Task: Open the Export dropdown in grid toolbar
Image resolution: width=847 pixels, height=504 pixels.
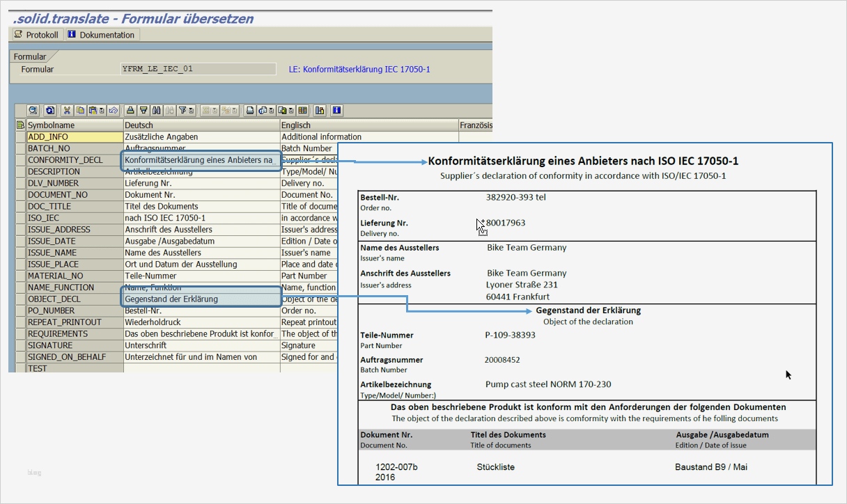Action: coord(286,111)
